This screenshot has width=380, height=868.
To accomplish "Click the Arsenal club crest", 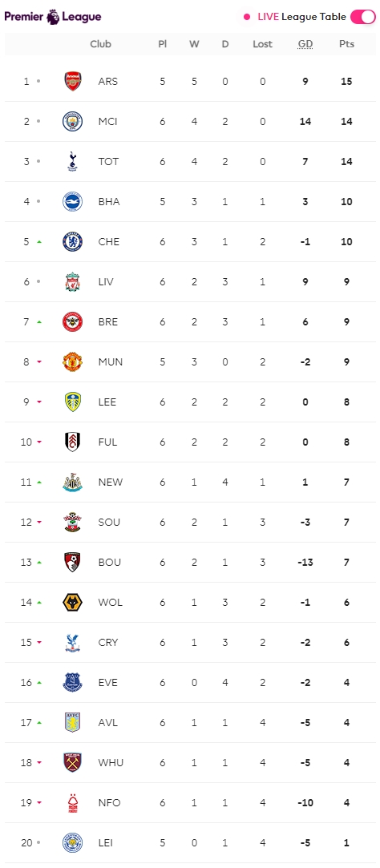I will (x=73, y=82).
